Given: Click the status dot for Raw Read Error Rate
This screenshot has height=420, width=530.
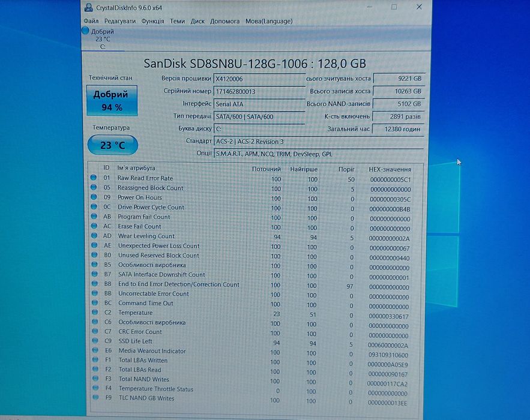Looking at the screenshot, I should pos(94,178).
